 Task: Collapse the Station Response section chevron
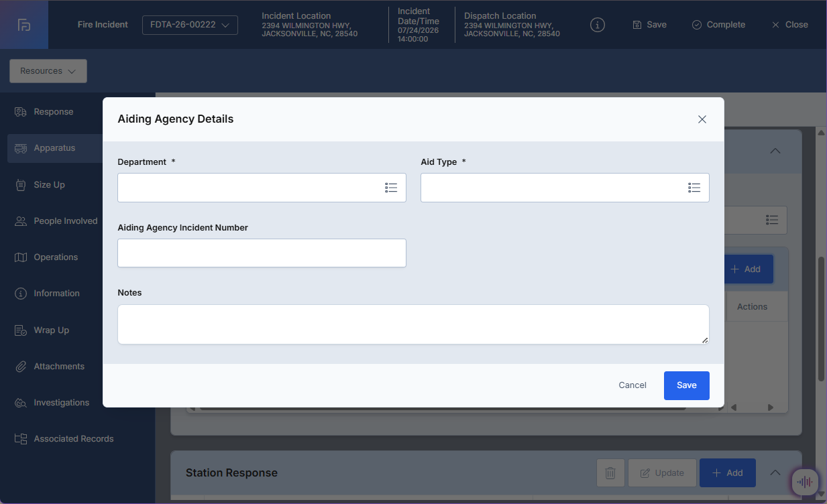tap(775, 473)
